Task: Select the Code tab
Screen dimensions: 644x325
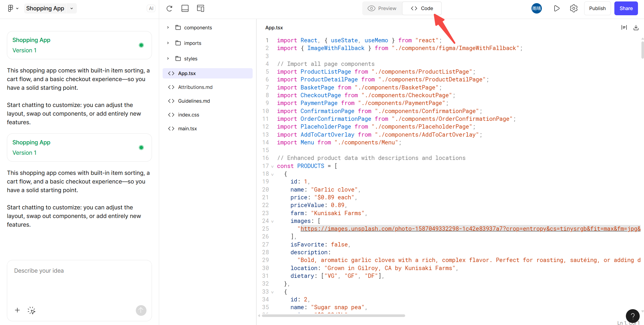Action: [422, 8]
